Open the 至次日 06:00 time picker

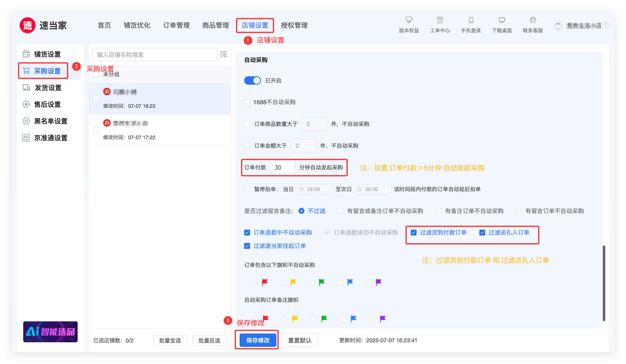(372, 189)
